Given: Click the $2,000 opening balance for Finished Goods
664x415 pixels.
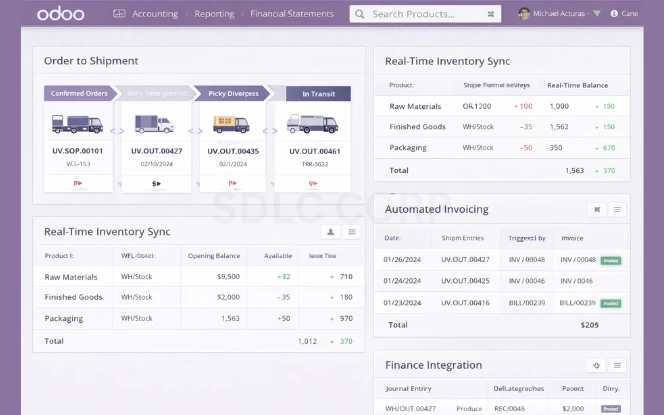Looking at the screenshot, I should (228, 297).
